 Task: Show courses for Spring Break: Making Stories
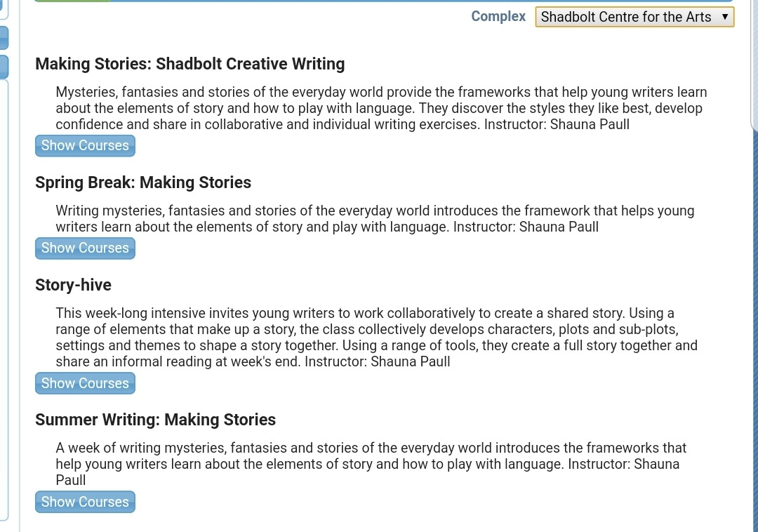pos(85,248)
